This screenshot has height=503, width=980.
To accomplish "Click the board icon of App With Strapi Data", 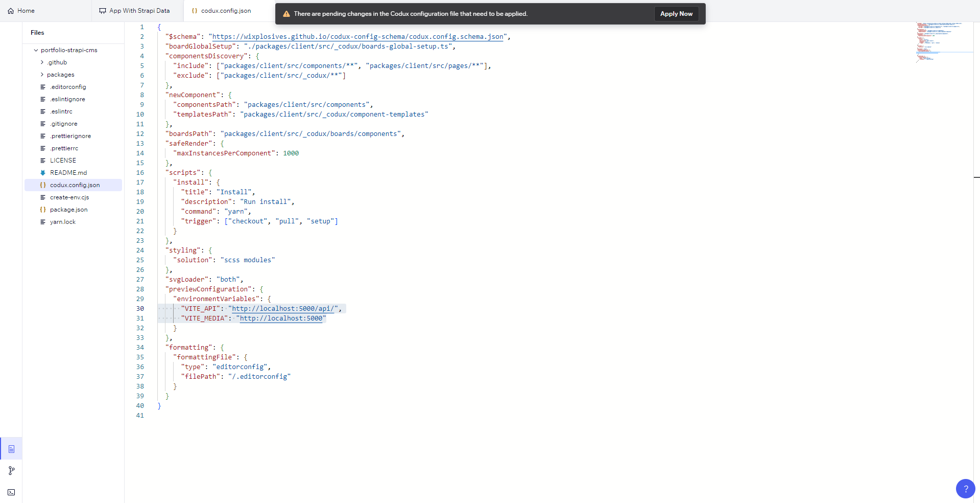I will 103,11.
